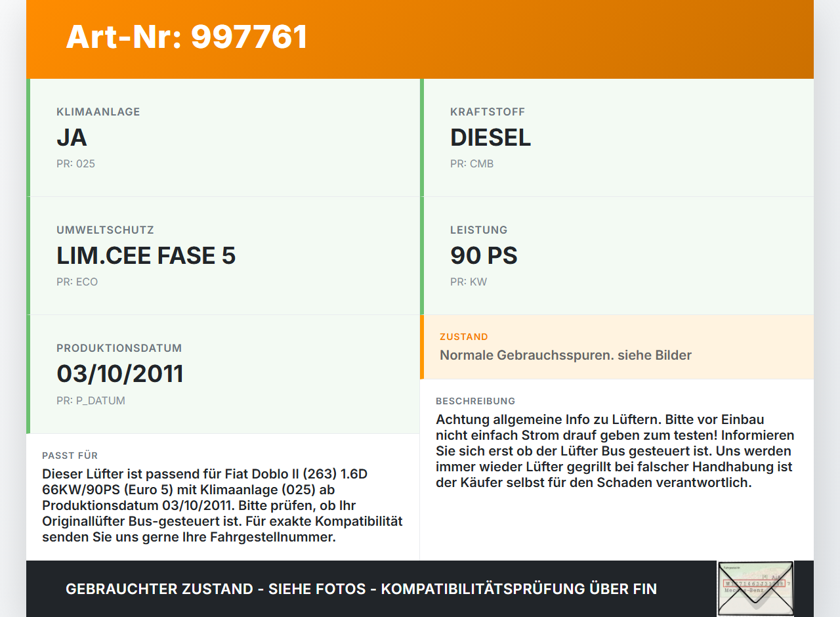Select the PR: P_DATUM code
Screen dimensions: 840x617
(91, 400)
